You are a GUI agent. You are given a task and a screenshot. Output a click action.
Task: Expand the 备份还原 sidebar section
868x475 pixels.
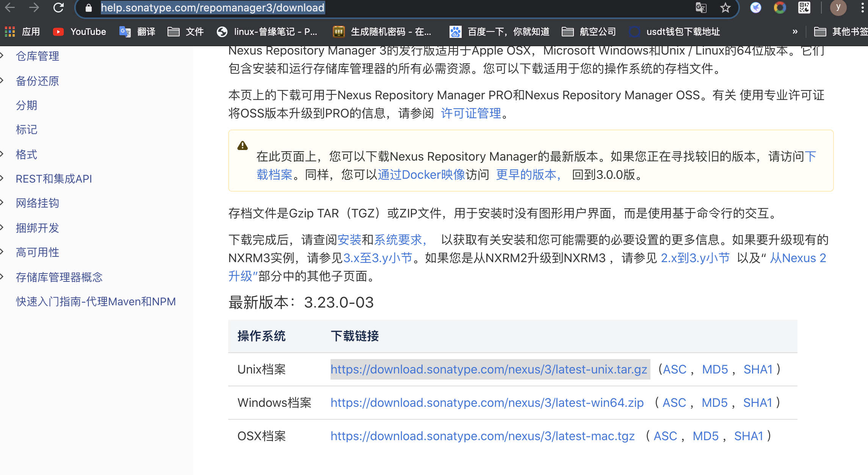click(x=2, y=81)
